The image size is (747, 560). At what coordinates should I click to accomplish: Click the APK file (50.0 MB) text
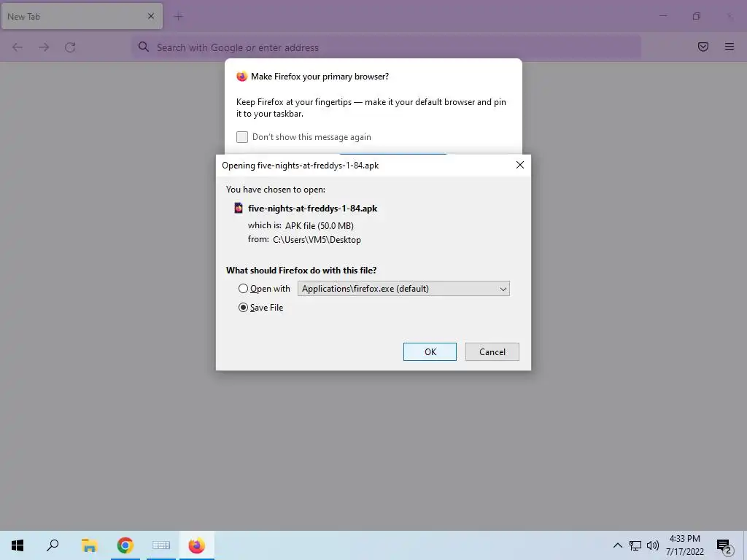click(320, 226)
